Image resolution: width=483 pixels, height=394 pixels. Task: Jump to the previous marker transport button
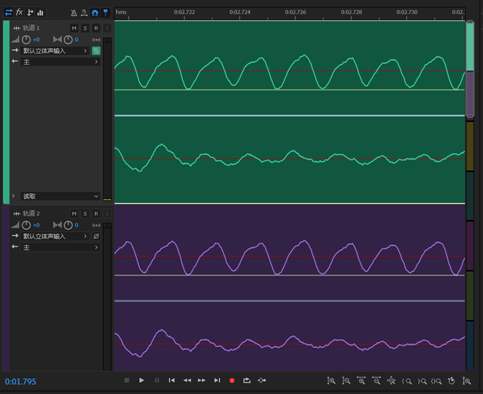172,380
